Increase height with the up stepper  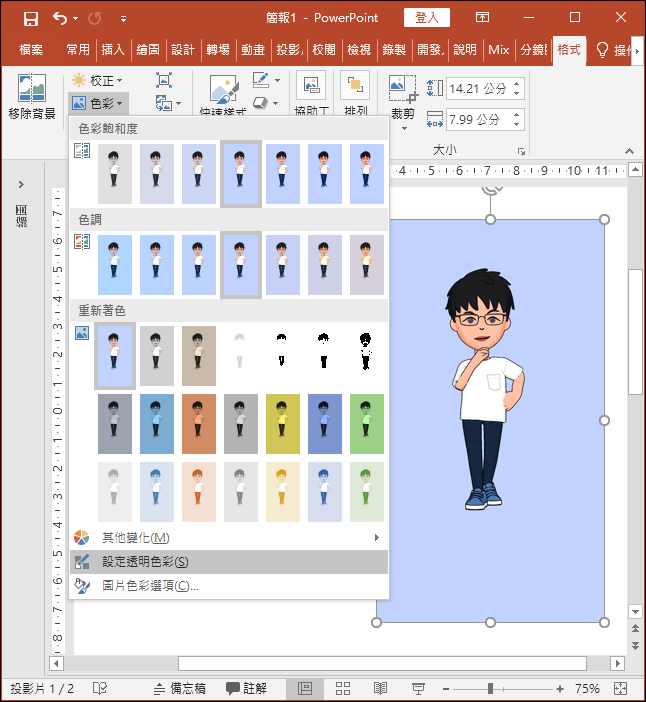[517, 83]
